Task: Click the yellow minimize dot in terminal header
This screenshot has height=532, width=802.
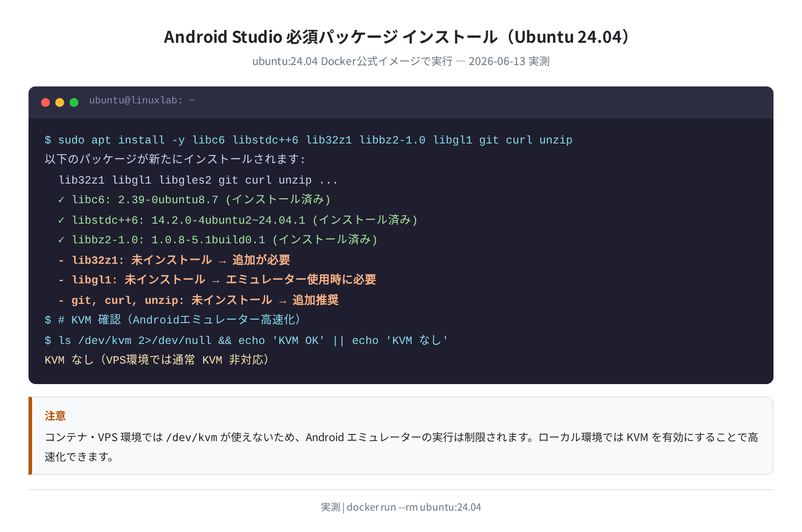Action: (x=60, y=102)
